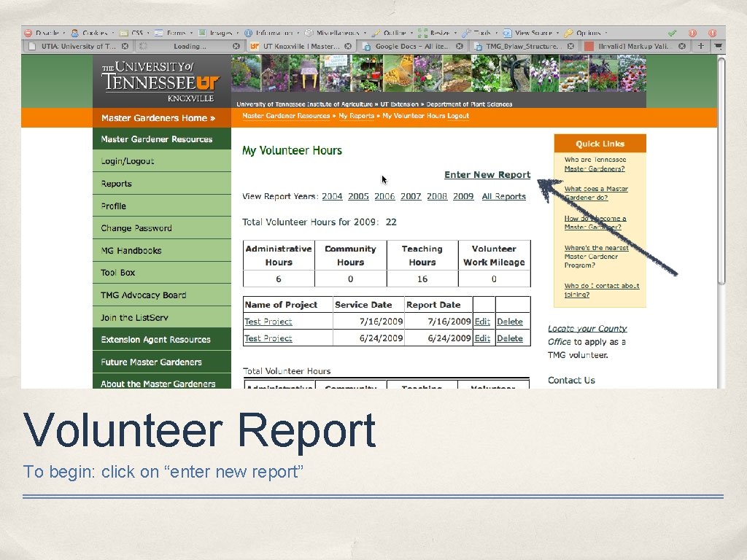Open the CSS developer toolbar menu
The height and width of the screenshot is (560, 747).
point(133,33)
